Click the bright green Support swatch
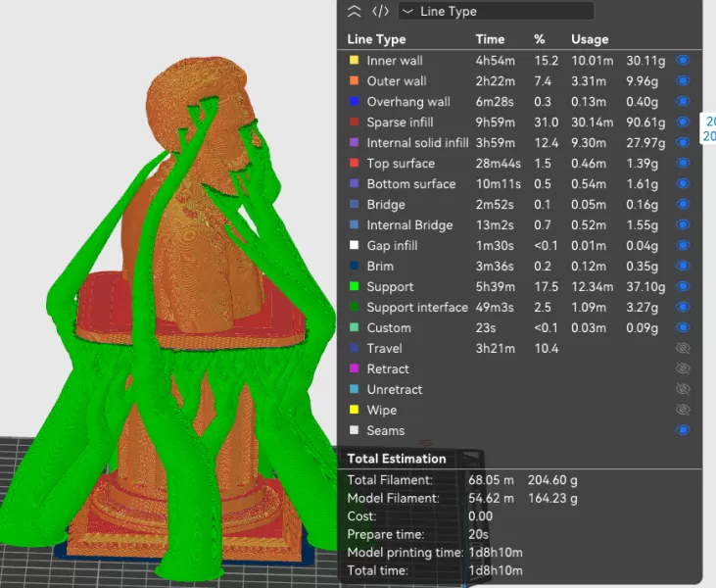This screenshot has width=716, height=588. point(354,286)
